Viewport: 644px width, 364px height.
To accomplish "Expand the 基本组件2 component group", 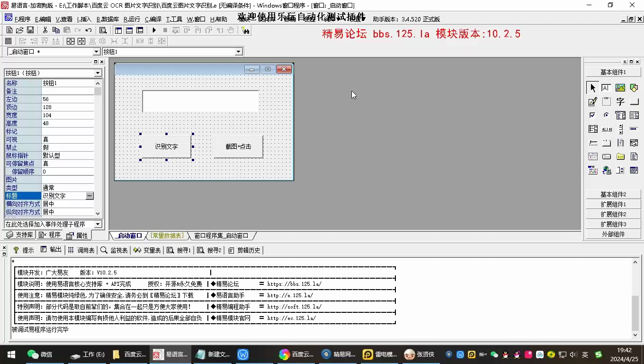I will click(613, 194).
